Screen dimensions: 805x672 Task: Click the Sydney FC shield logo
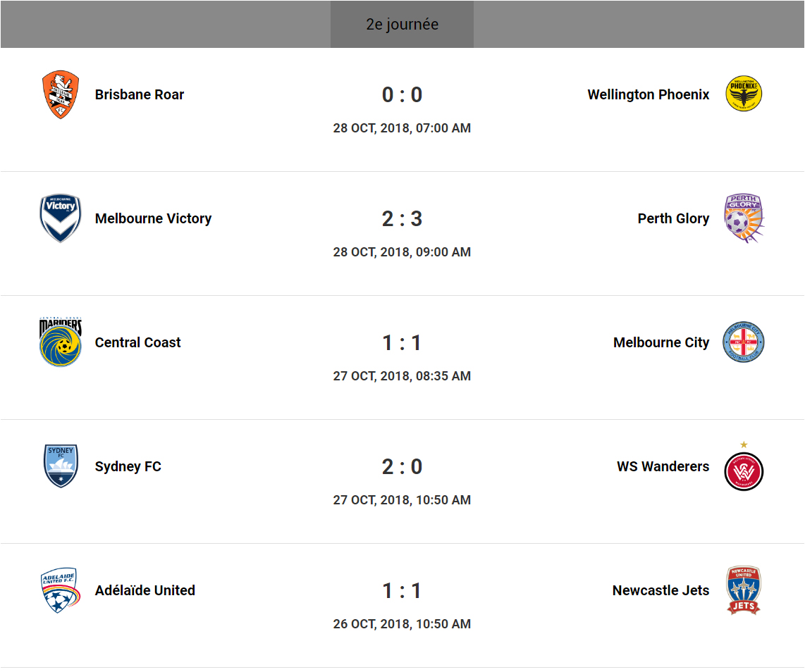tap(60, 466)
